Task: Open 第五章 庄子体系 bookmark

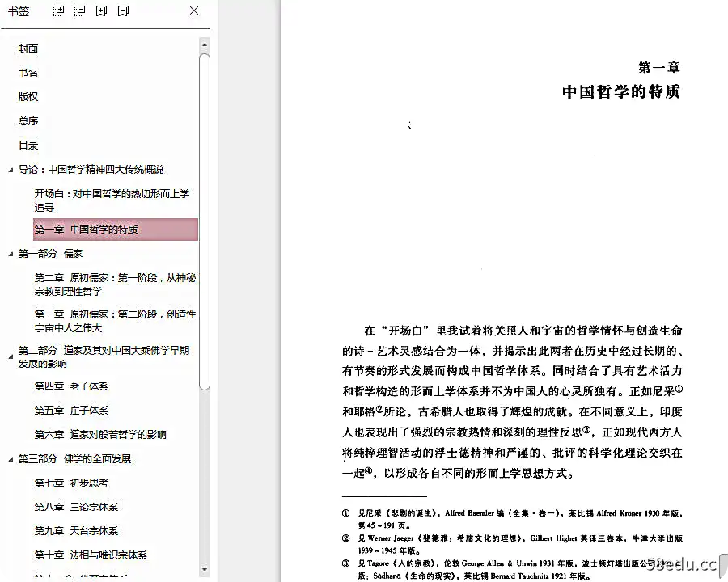Action: (71, 411)
